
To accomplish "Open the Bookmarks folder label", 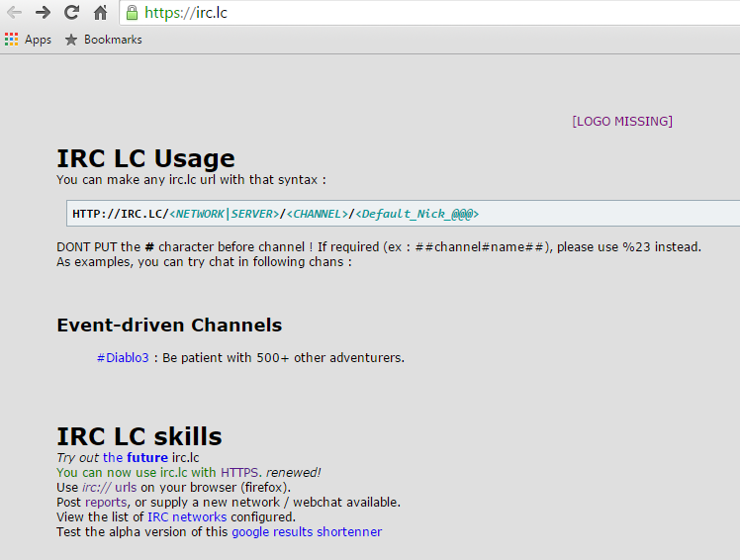I will (113, 40).
